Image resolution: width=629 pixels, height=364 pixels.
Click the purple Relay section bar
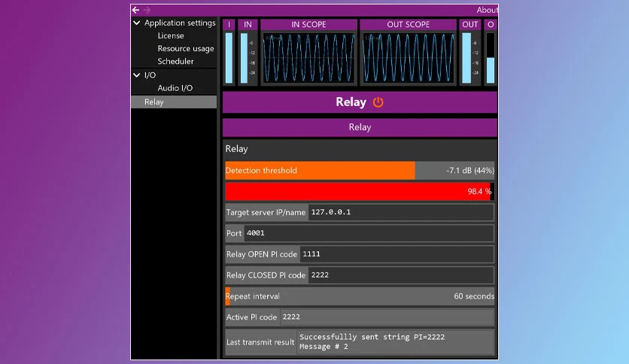point(360,127)
